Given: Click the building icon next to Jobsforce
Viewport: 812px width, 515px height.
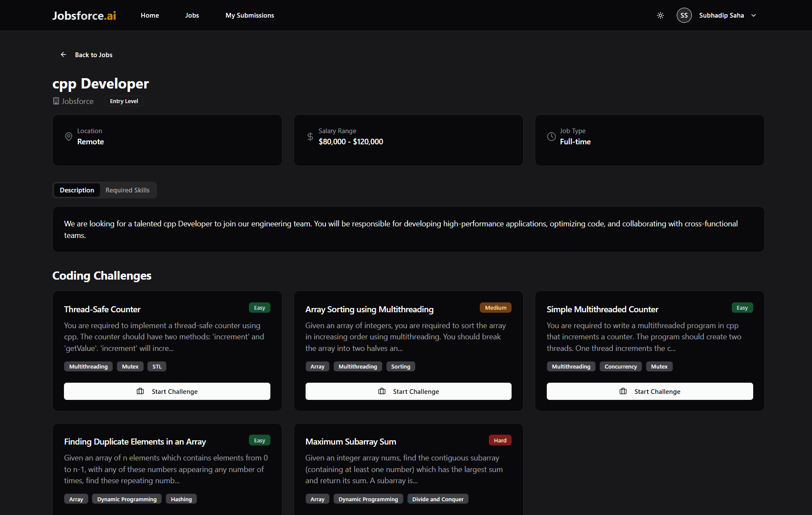Looking at the screenshot, I should [56, 101].
